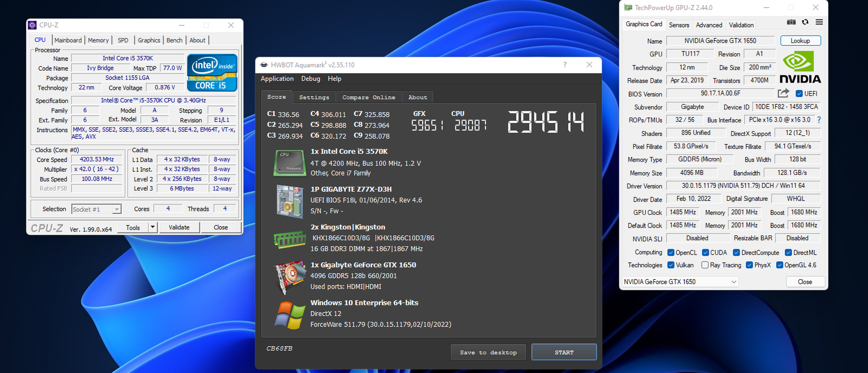Open the About tab in CPU-Z
868x373 pixels.
pos(197,40)
